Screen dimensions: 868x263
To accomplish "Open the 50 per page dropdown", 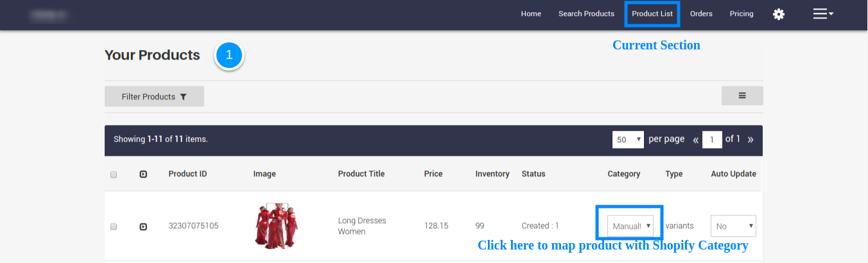I will (x=628, y=139).
